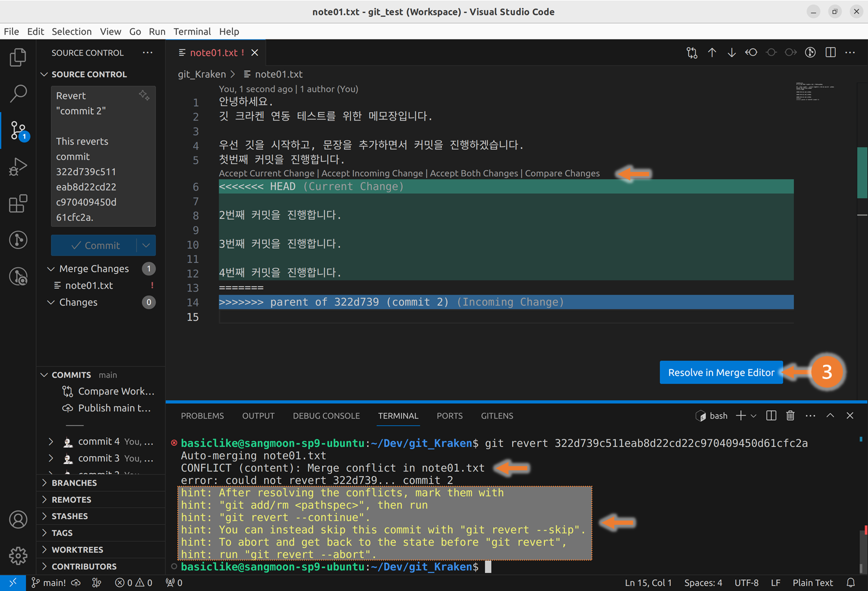
Task: Click Open Changes icon in editor toolbar
Action: [692, 52]
